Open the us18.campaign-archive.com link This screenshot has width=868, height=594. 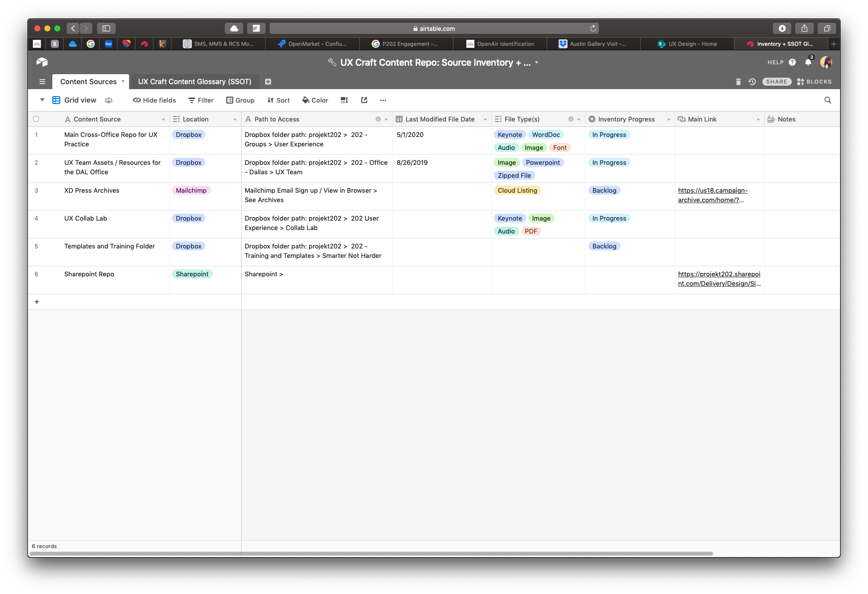pos(713,195)
